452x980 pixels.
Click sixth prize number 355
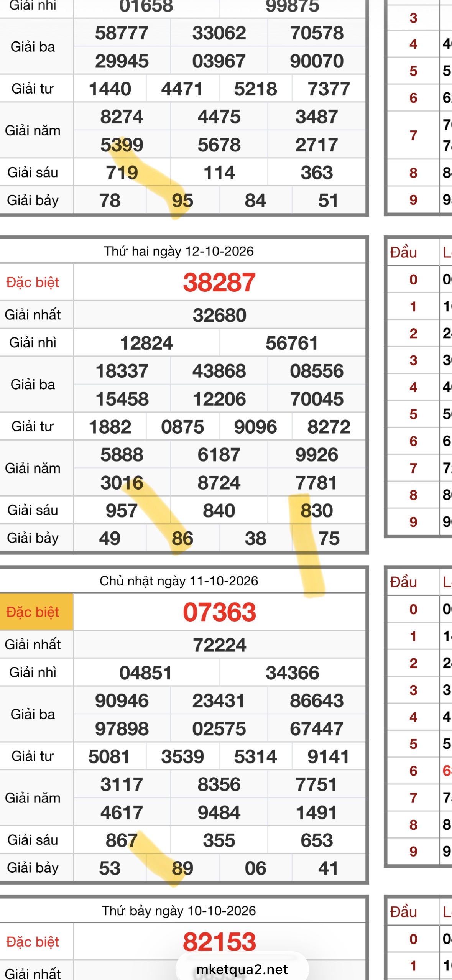point(219,840)
